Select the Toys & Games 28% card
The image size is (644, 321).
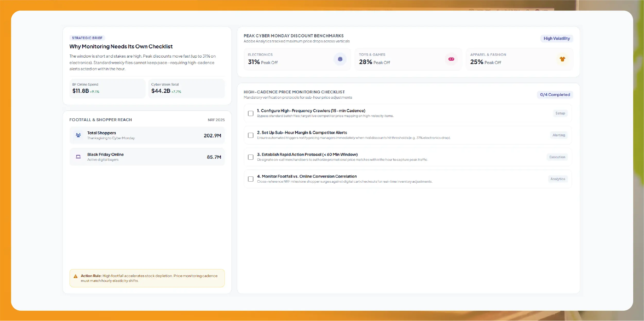pyautogui.click(x=408, y=59)
